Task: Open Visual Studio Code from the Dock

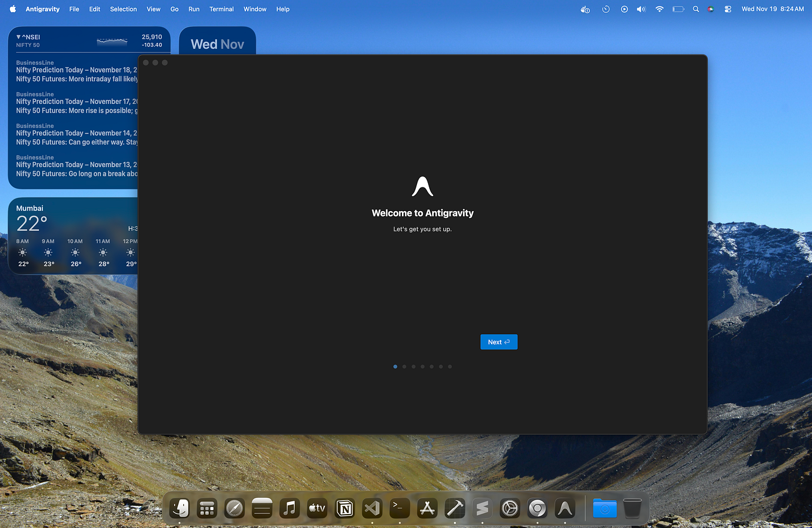Action: click(372, 508)
